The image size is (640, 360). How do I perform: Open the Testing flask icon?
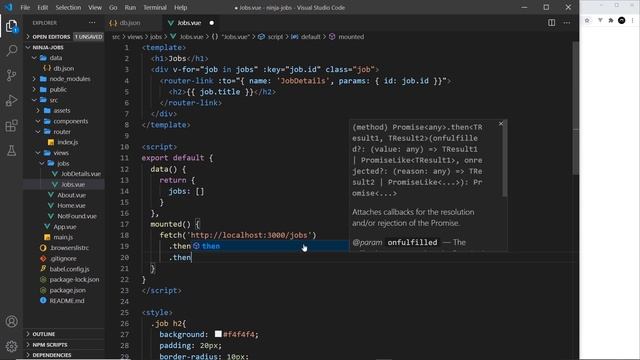[x=11, y=151]
